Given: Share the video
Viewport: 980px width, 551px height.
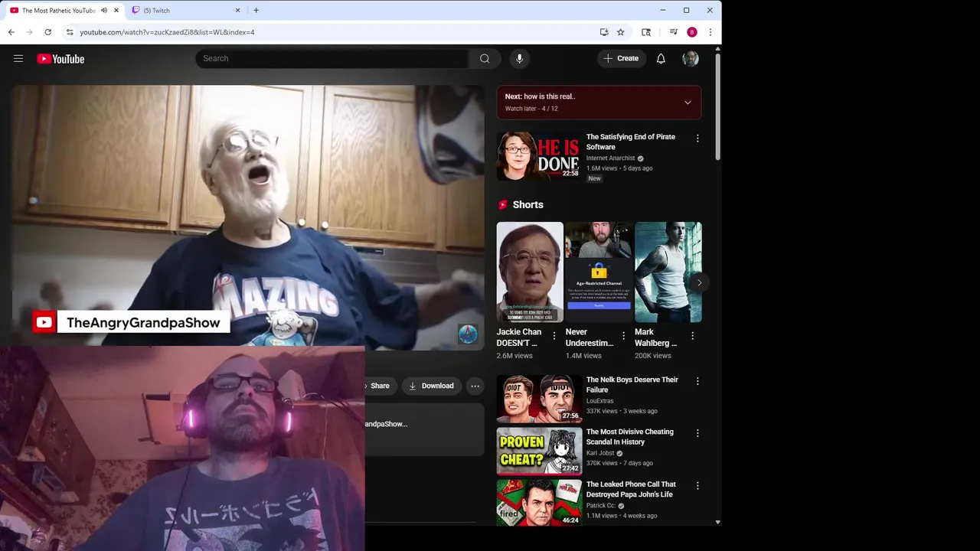Looking at the screenshot, I should click(378, 386).
